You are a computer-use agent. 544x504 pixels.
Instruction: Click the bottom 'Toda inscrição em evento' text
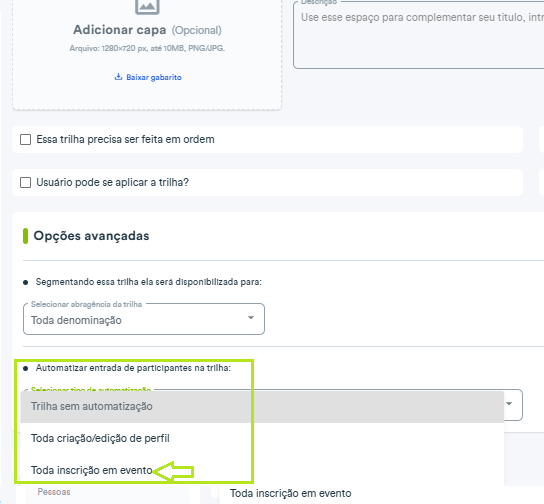[290, 493]
